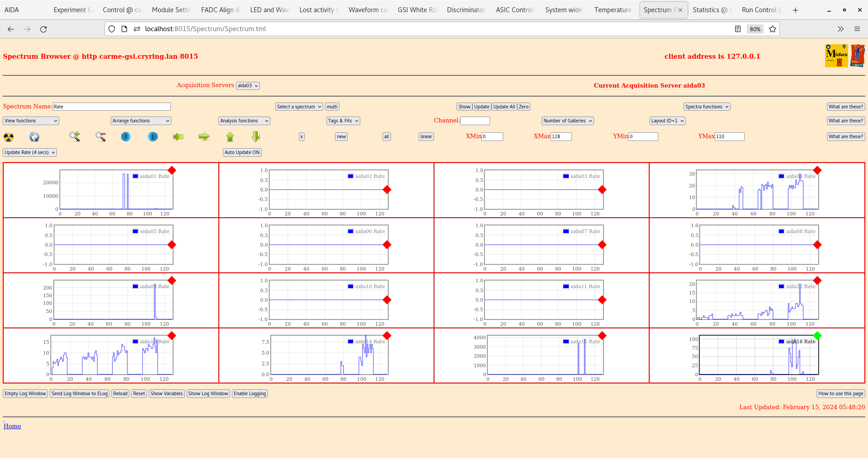Follow the Home link
The width and height of the screenshot is (868, 458).
[12, 426]
